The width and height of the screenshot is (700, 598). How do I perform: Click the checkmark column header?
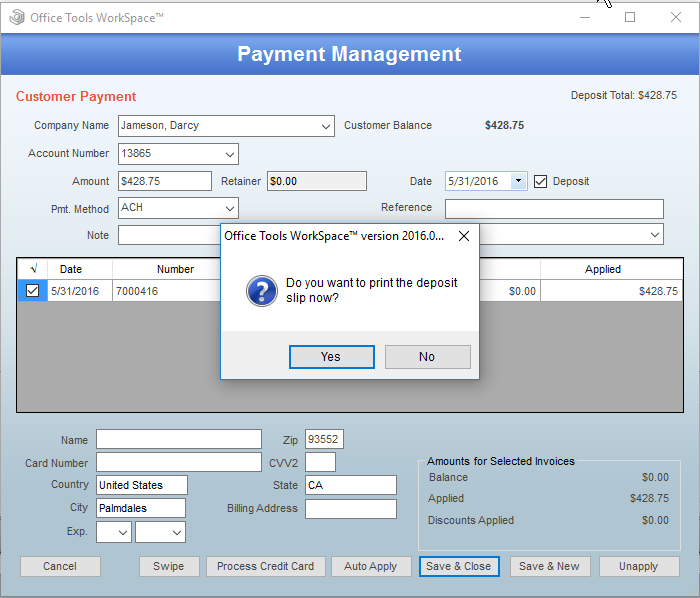click(33, 269)
